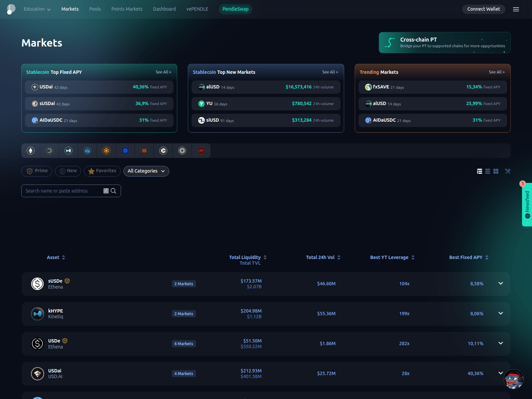Filter by Ethereum chain icon
Image resolution: width=532 pixels, height=399 pixels.
31,151
